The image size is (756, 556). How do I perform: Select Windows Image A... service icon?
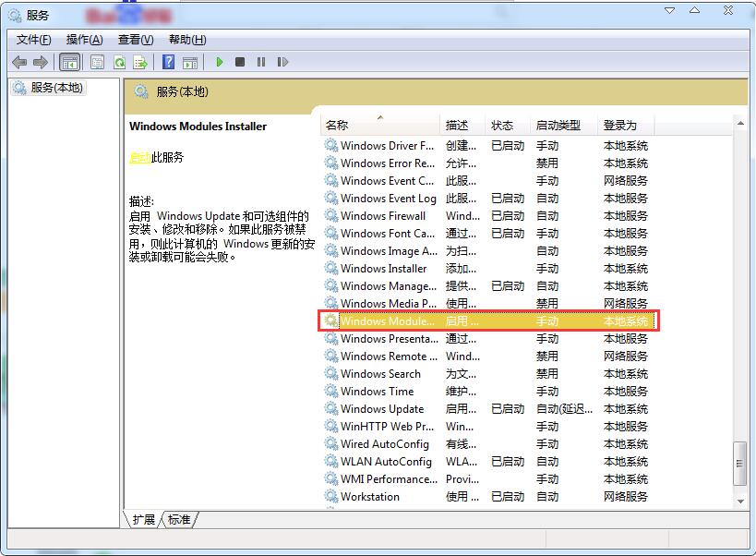coord(330,251)
